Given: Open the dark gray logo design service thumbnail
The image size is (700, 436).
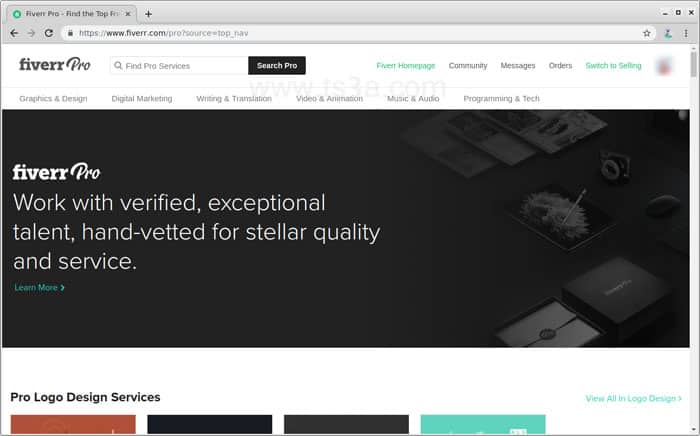Looking at the screenshot, I should click(x=346, y=424).
